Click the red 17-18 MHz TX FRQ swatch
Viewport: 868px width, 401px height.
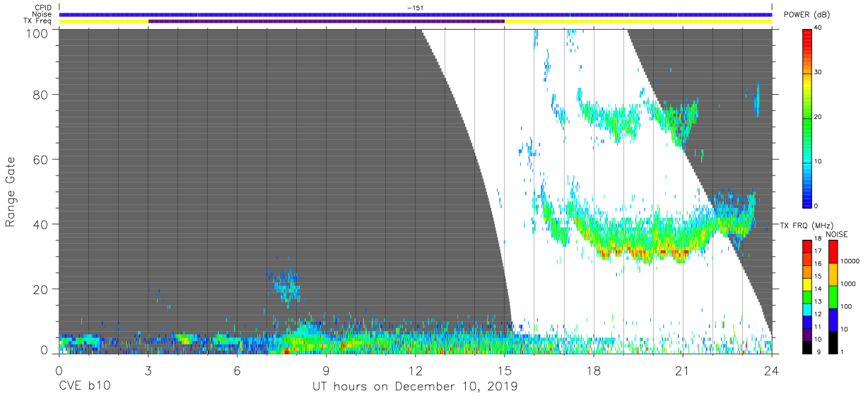click(807, 246)
